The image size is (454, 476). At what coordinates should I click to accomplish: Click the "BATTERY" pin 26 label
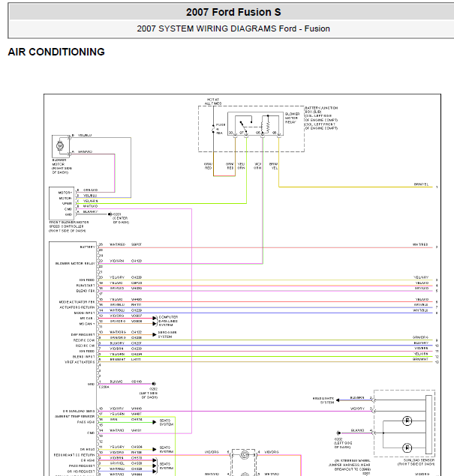87,247
